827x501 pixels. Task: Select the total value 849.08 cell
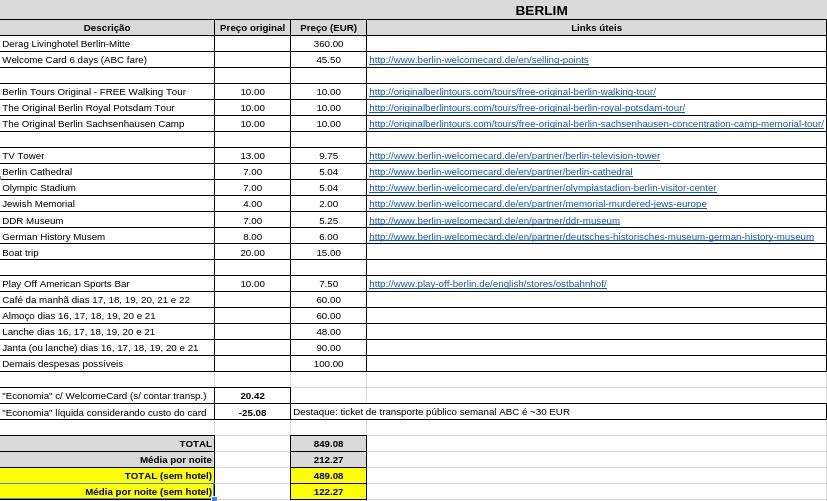(328, 444)
